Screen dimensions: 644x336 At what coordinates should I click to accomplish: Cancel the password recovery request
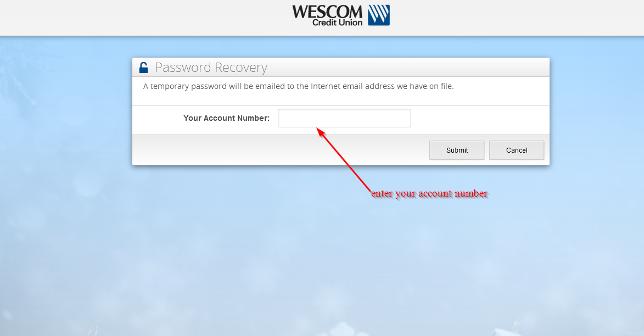pos(517,150)
